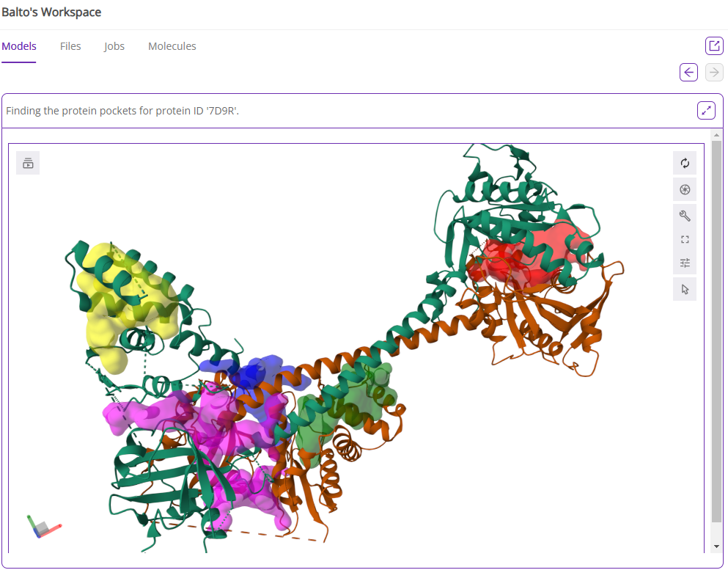
Task: Click the scrollbar down arrow
Action: pyautogui.click(x=716, y=547)
